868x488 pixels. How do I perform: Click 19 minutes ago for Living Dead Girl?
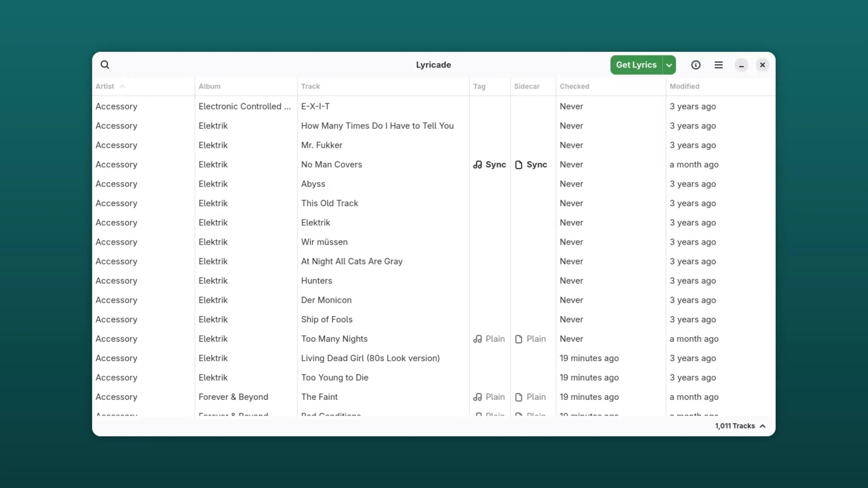[589, 358]
